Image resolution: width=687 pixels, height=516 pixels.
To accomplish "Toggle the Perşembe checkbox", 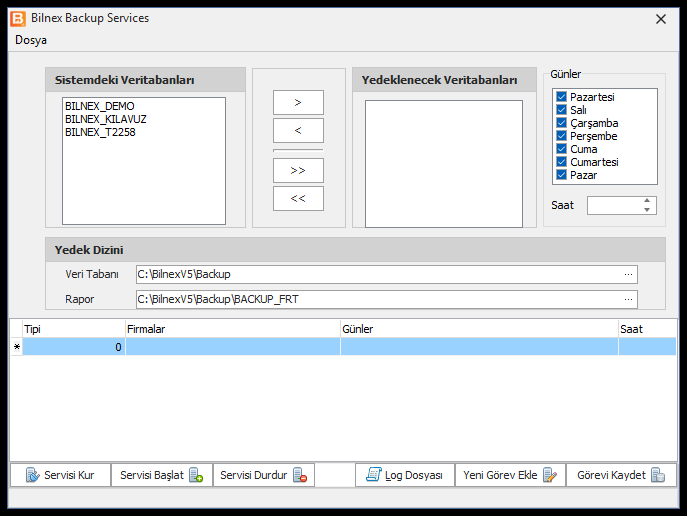I will (x=561, y=136).
